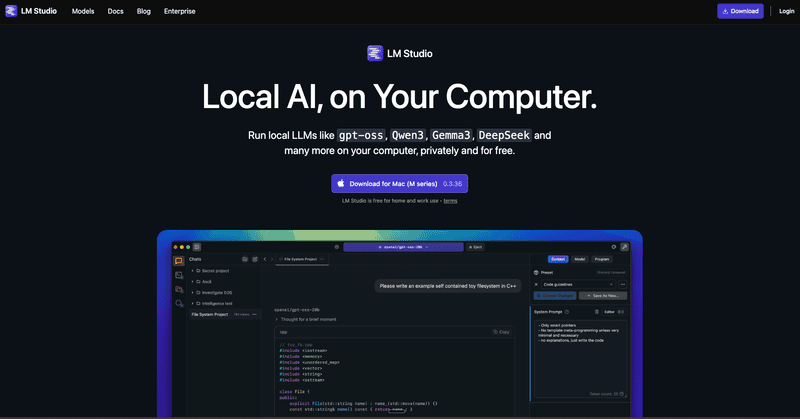Click inside the System Prompt text area
This screenshot has width=800, height=419.
(580, 359)
